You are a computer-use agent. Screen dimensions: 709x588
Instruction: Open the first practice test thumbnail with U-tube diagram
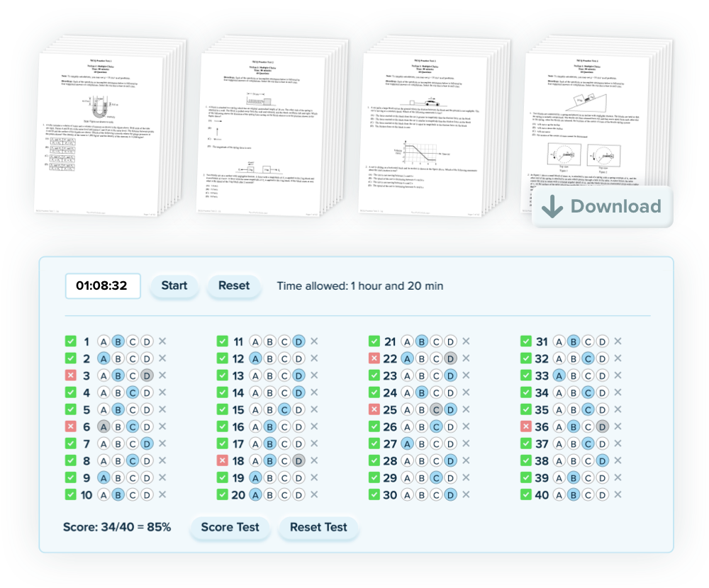[x=108, y=127]
